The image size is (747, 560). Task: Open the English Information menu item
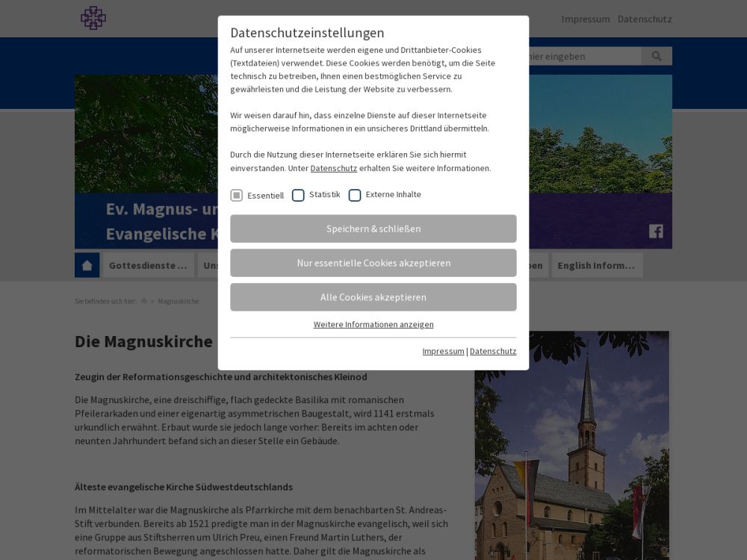click(596, 265)
